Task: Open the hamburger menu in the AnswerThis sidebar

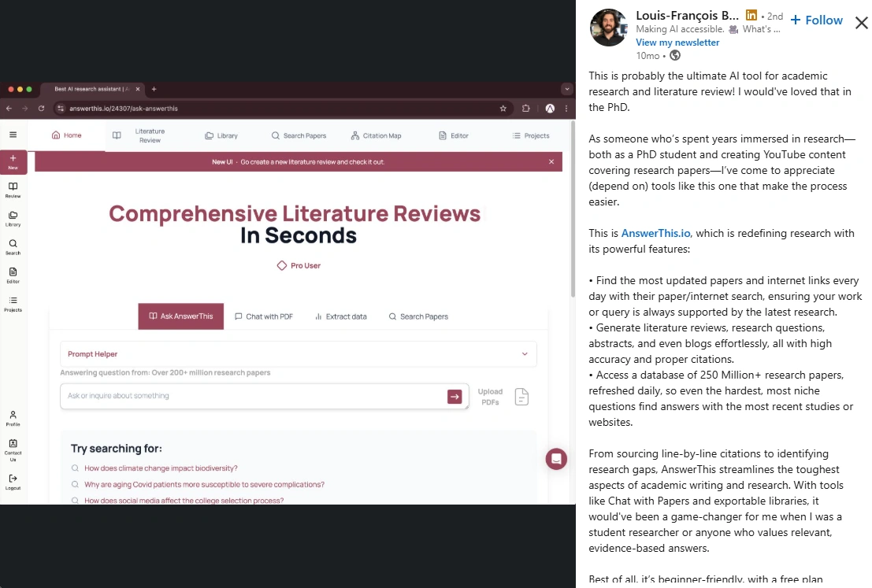Action: click(x=13, y=135)
